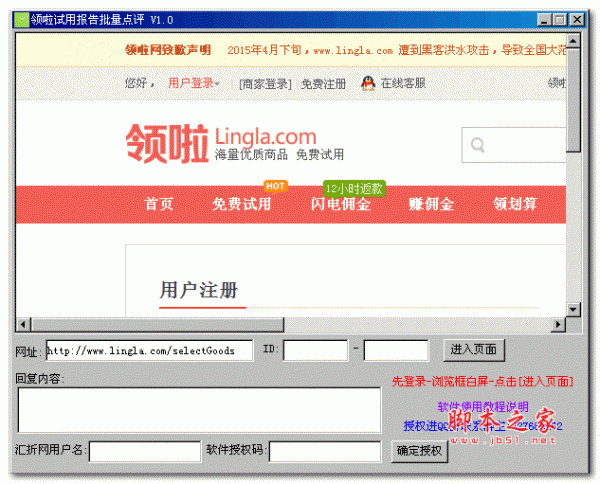Maximize the 领啦试用报告批量点评 window
The image size is (600, 484).
tap(560, 20)
